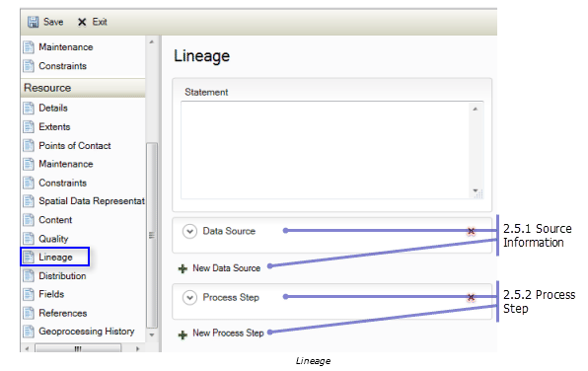Expand the Data Source section chevron
Screen dimensions: 588x371
click(189, 231)
